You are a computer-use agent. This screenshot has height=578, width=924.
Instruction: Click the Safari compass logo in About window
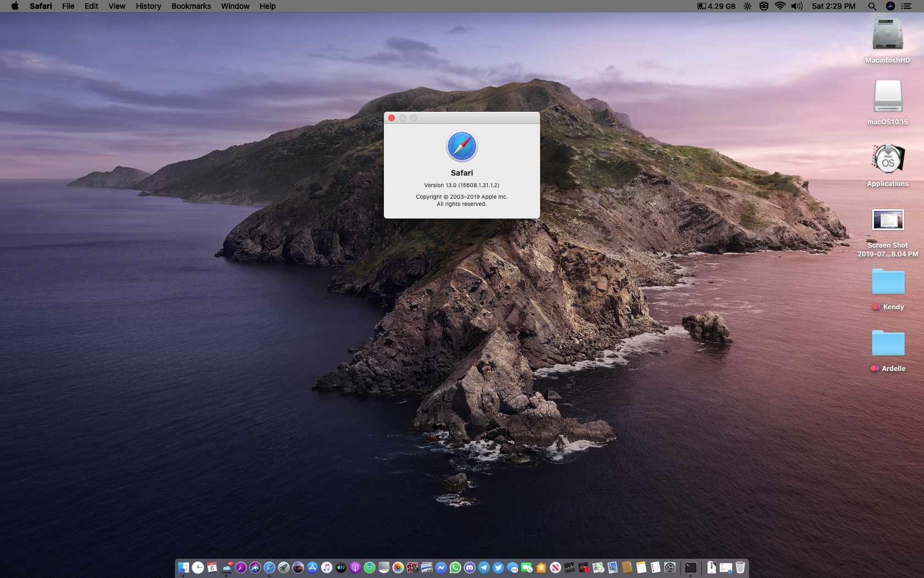(x=462, y=146)
